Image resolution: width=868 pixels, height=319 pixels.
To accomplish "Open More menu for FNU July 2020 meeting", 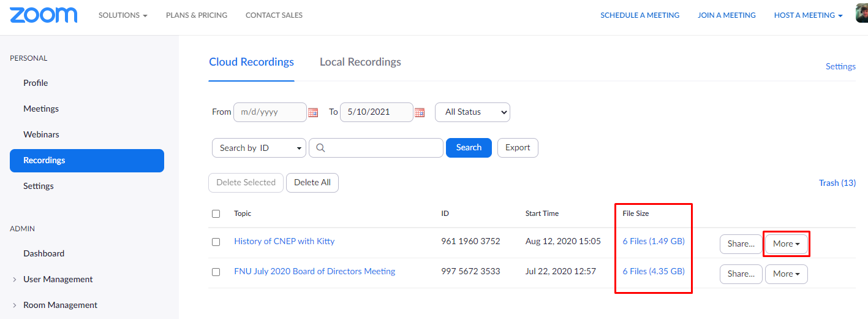I will coord(787,274).
